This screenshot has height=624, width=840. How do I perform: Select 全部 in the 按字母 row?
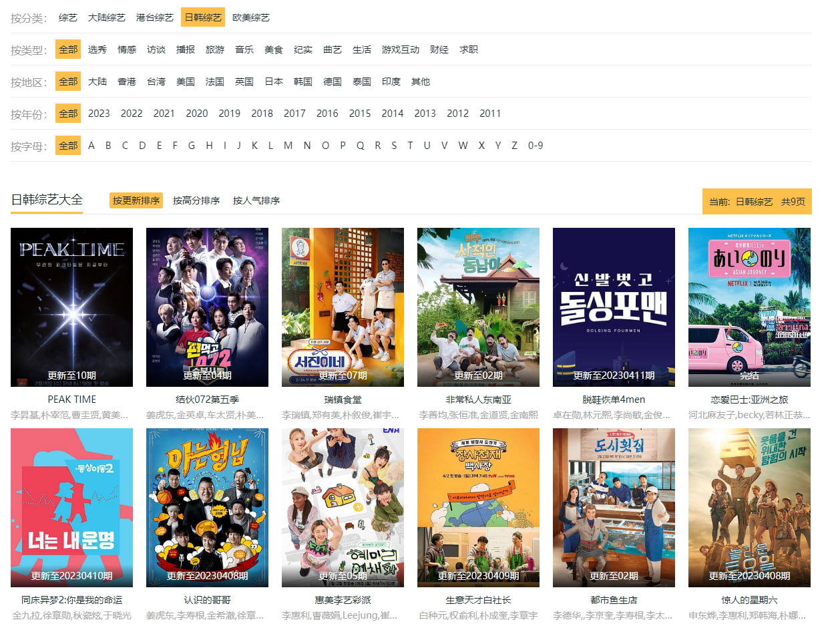68,146
